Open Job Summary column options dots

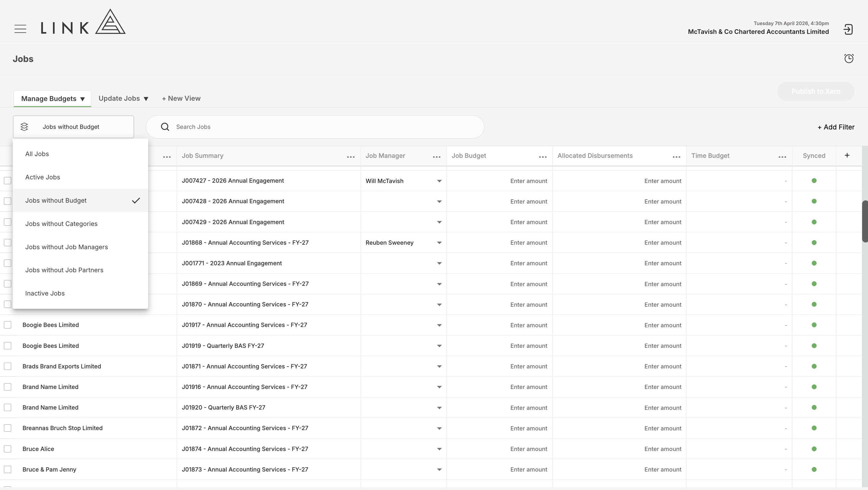pos(351,157)
